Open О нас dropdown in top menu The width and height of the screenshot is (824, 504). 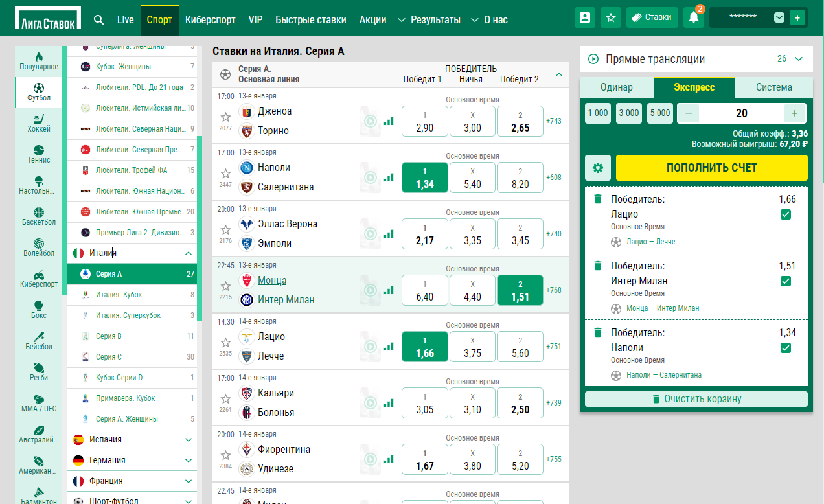(x=489, y=20)
